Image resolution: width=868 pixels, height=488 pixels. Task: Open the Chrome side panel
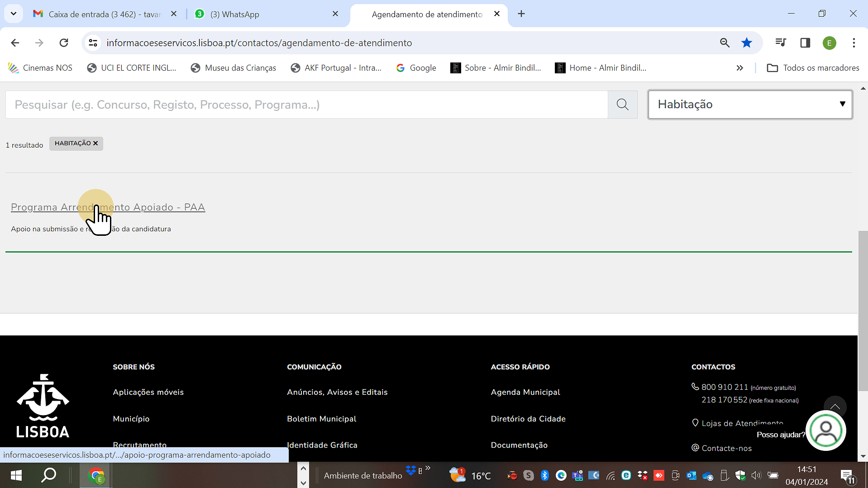(805, 43)
